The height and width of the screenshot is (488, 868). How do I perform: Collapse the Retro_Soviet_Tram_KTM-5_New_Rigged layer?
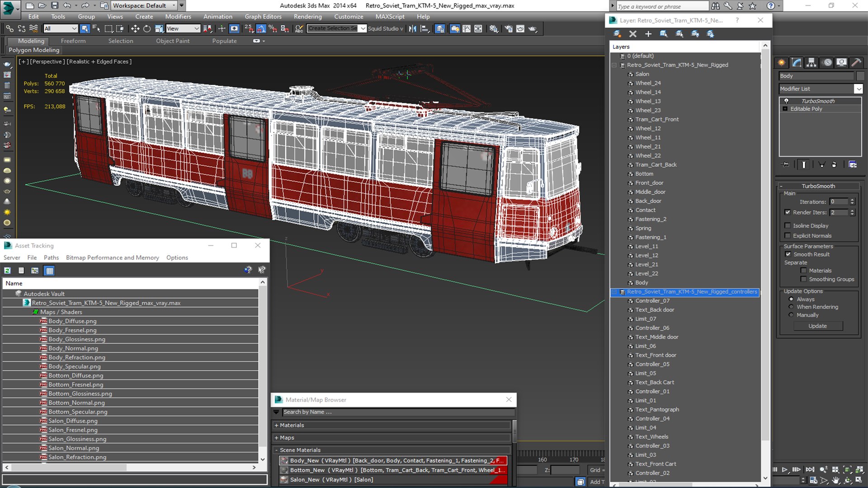pos(614,65)
